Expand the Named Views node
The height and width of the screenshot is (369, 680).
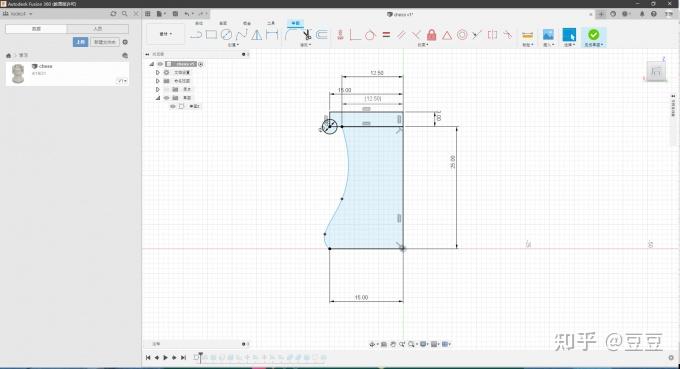(x=158, y=81)
